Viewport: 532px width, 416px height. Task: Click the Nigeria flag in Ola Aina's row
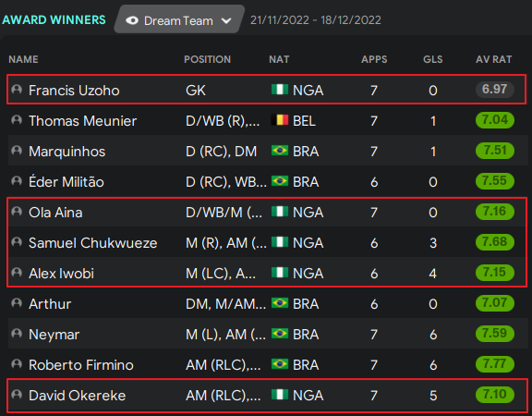(x=280, y=212)
